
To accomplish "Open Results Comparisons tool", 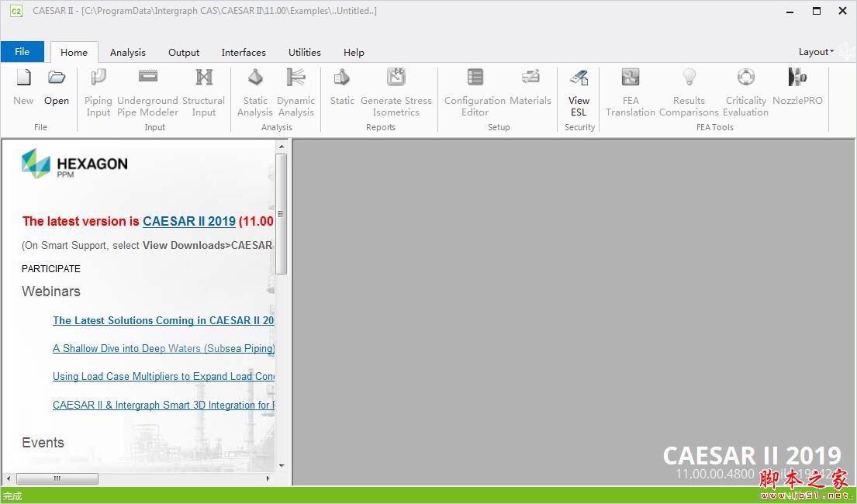I will pyautogui.click(x=689, y=91).
